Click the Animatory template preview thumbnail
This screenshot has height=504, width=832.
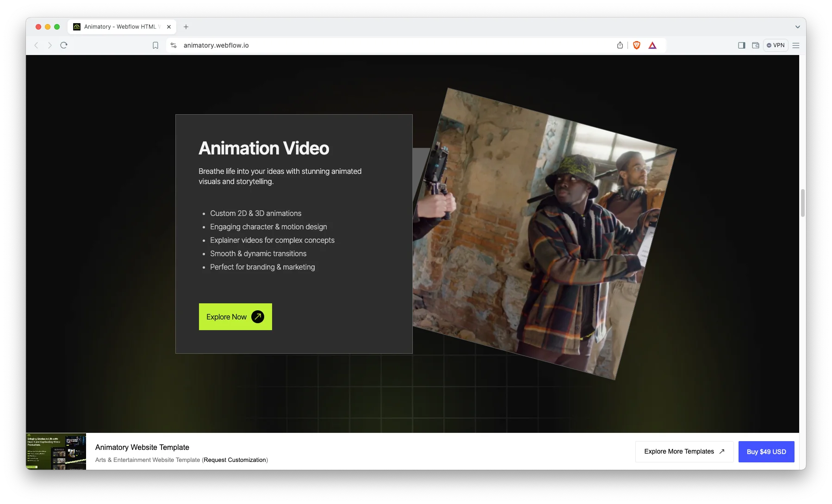pos(56,451)
